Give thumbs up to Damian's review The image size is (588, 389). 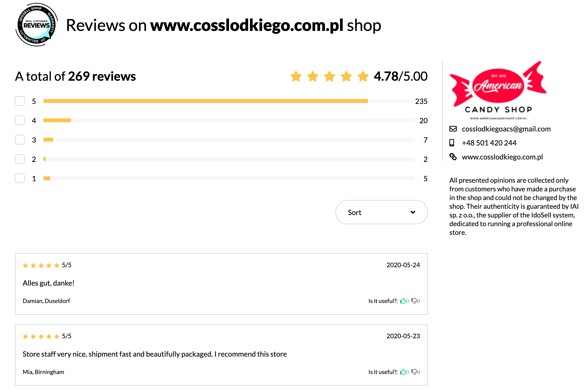click(x=403, y=301)
